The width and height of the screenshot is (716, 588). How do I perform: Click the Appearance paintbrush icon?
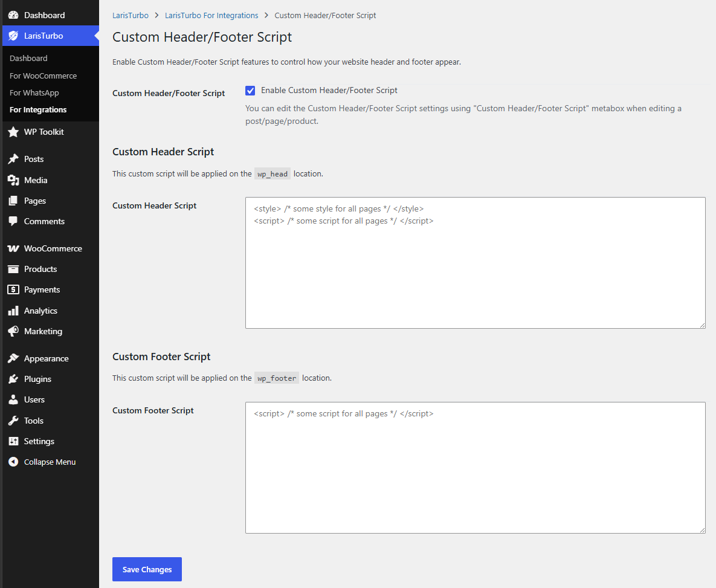click(13, 358)
